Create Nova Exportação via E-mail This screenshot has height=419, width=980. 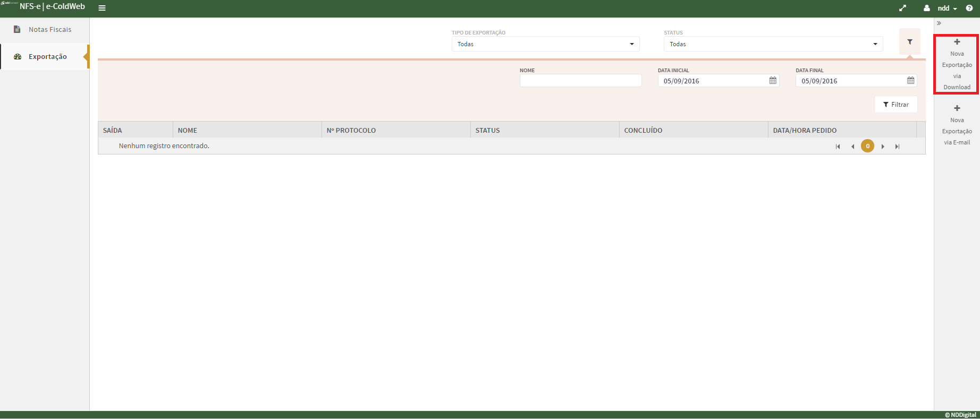[957, 125]
